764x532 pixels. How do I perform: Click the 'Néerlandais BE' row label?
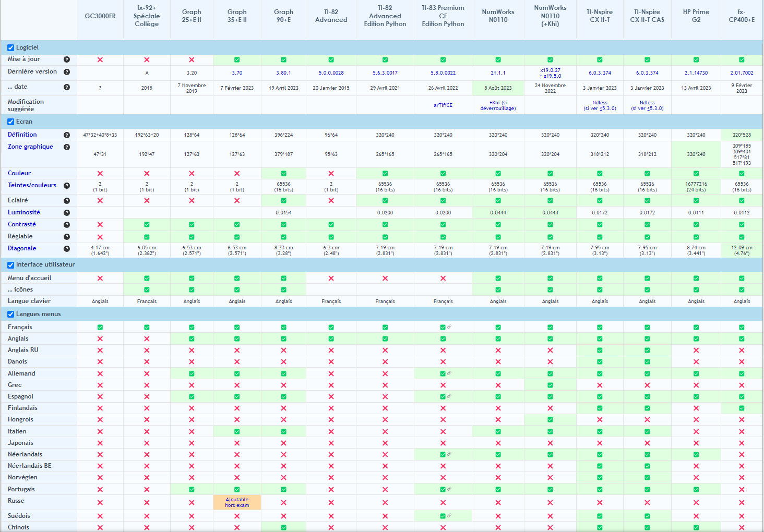[30, 466]
